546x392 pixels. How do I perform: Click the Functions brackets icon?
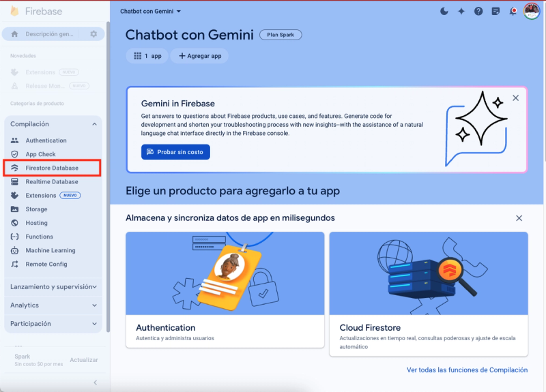coord(14,237)
